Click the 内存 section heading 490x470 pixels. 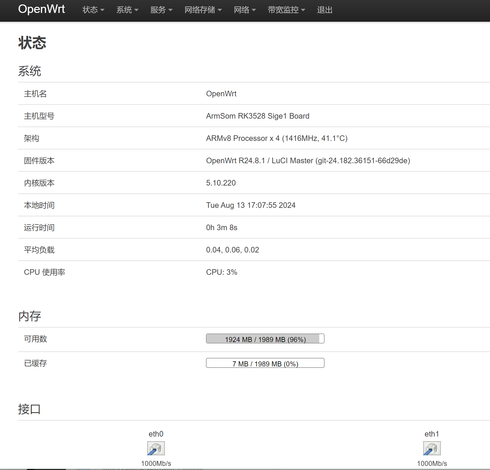[x=29, y=316]
